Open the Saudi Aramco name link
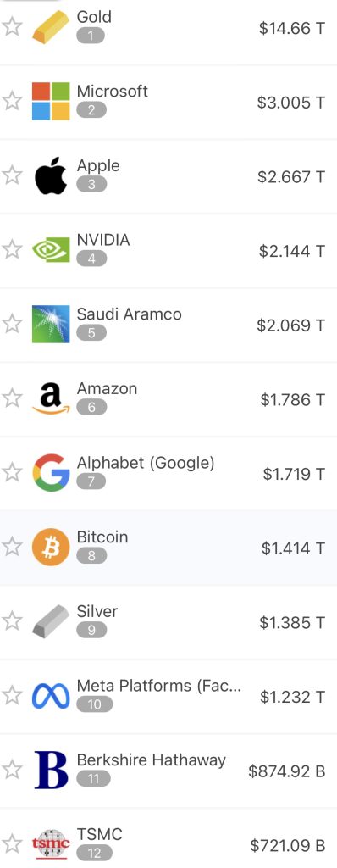The height and width of the screenshot is (868, 337). tap(129, 314)
